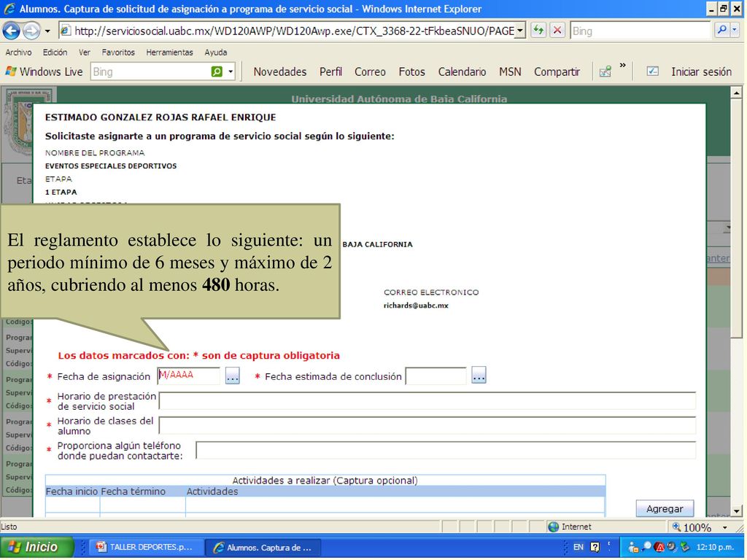Expand Windows Live search dropdown arrow
747x560 pixels.
click(x=231, y=72)
